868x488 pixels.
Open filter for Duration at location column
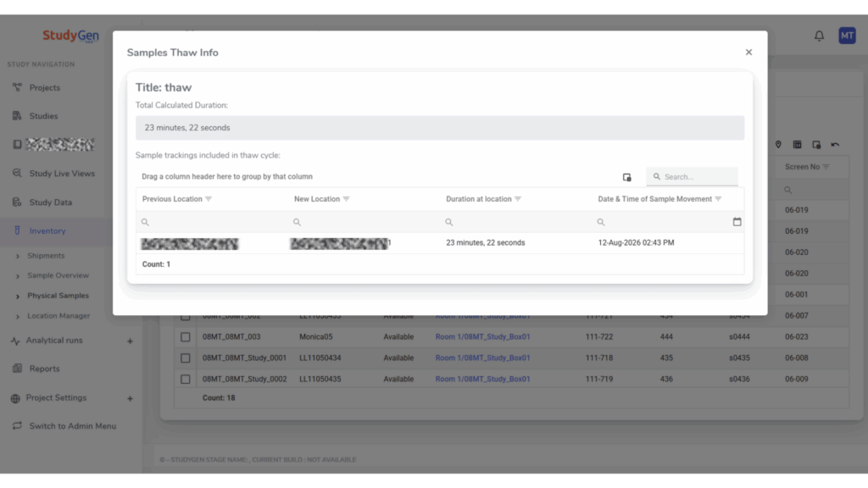[x=518, y=199]
